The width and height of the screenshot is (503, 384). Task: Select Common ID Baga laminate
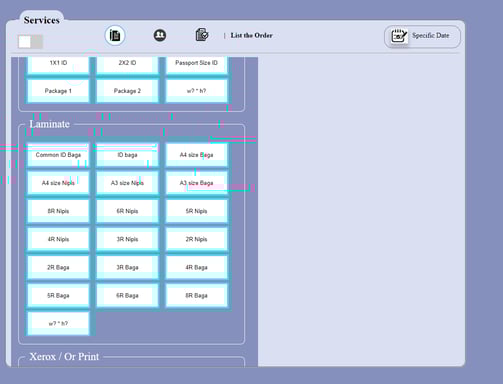point(58,155)
